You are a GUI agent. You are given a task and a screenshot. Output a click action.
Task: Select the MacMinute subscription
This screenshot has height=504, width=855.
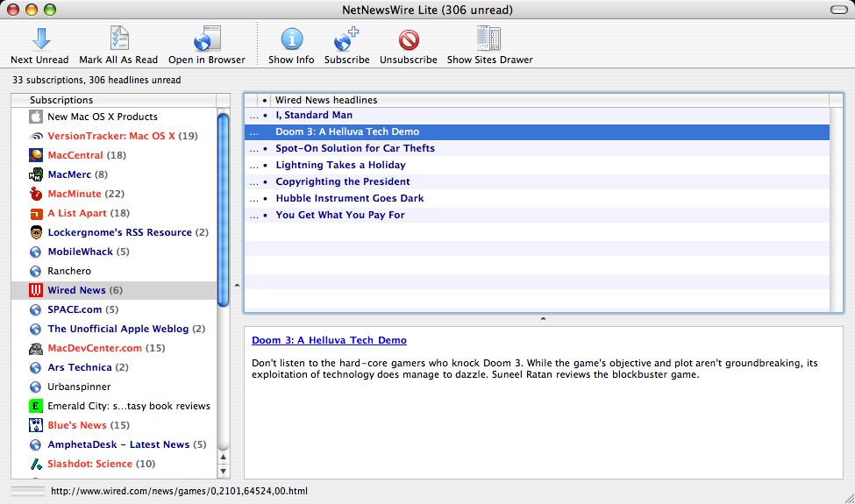coord(75,194)
